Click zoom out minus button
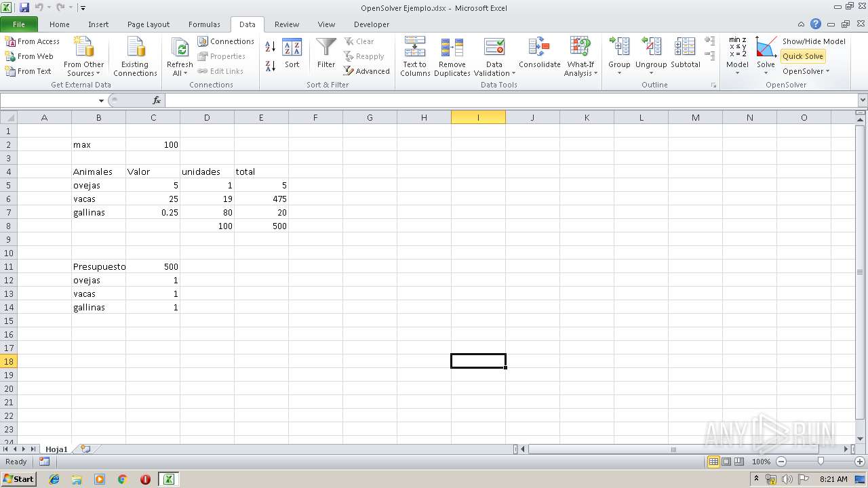Screen dimensions: 868x488 tap(781, 462)
